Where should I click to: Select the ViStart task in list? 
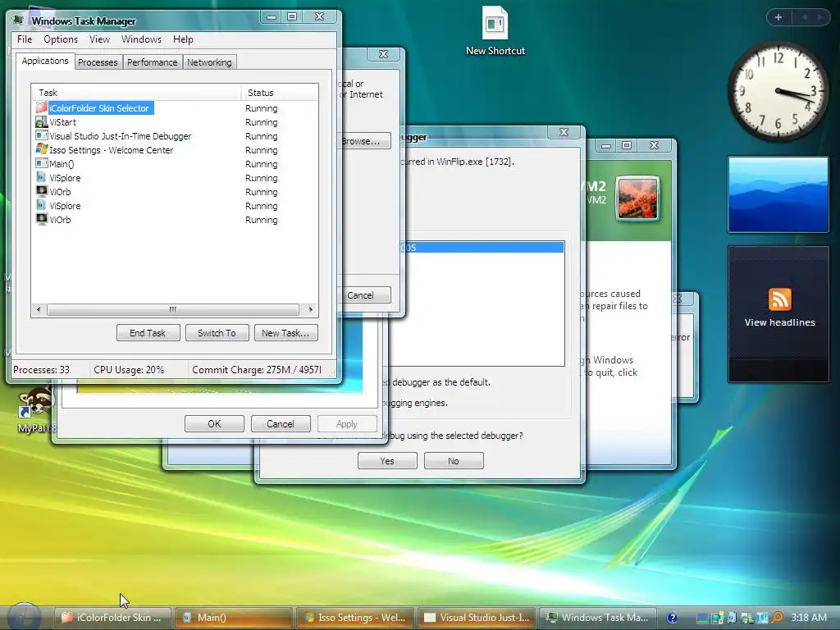pos(175,122)
